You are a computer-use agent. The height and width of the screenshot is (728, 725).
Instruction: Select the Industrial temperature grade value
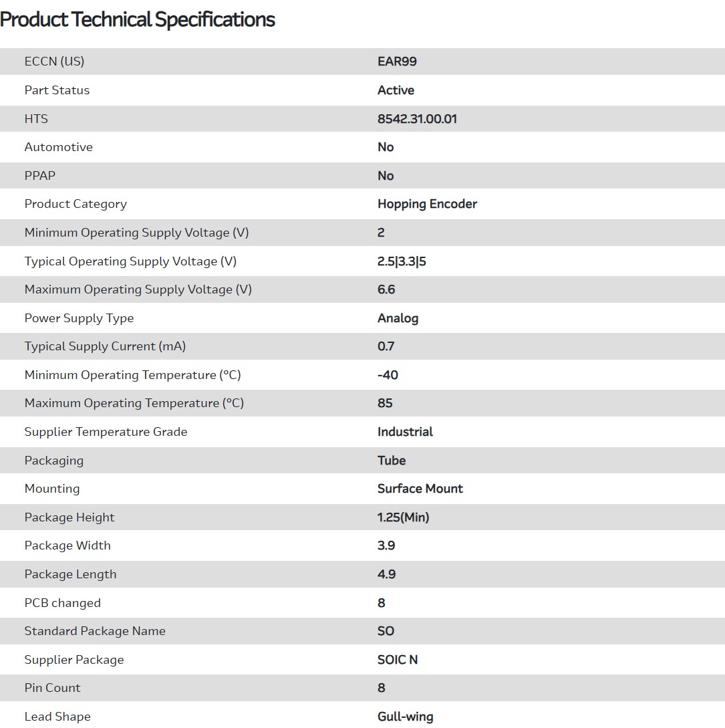pyautogui.click(x=405, y=432)
